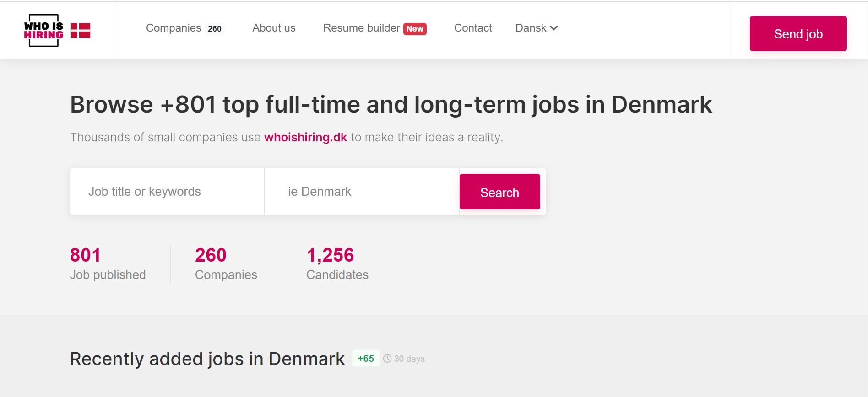Viewport: 868px width, 397px height.
Task: Click the Who Is Hiring logo
Action: pyautogui.click(x=44, y=30)
